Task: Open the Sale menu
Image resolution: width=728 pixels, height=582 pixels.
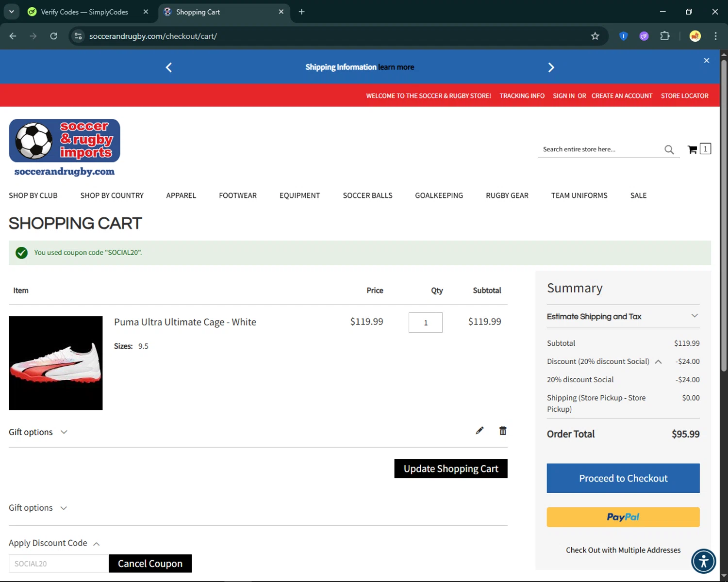Action: coord(639,195)
